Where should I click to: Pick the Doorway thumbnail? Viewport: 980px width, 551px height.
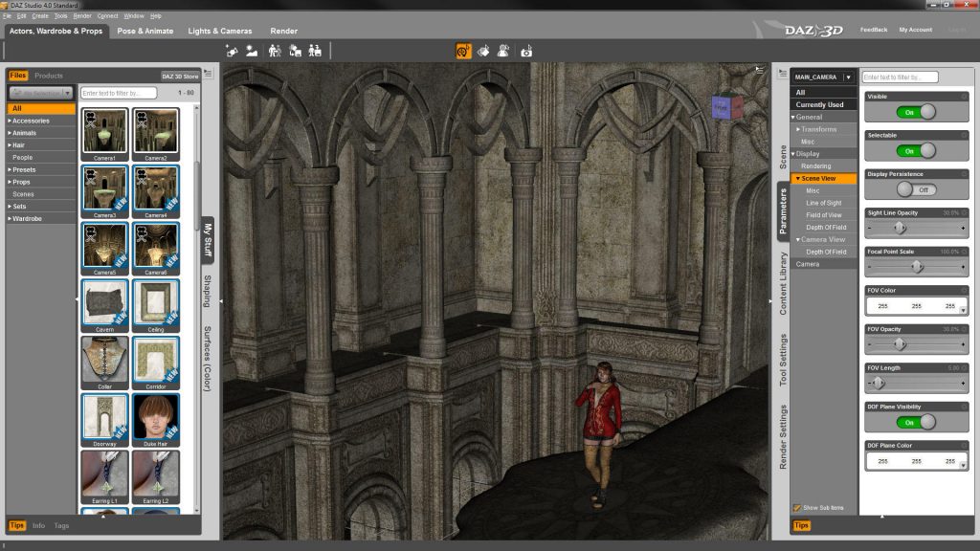(104, 421)
